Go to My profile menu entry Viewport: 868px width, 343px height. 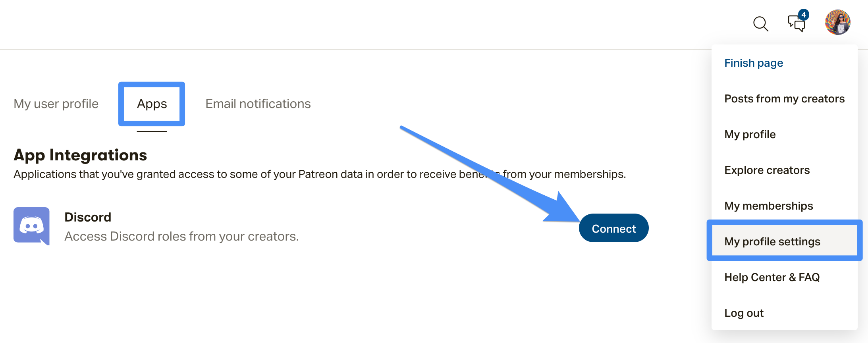(x=750, y=134)
